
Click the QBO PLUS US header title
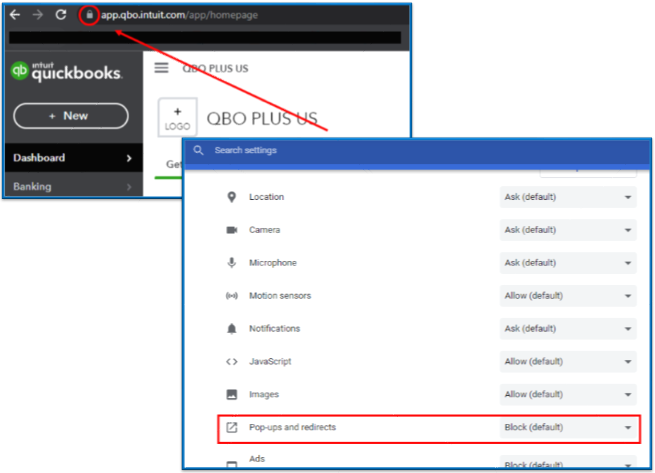click(216, 69)
